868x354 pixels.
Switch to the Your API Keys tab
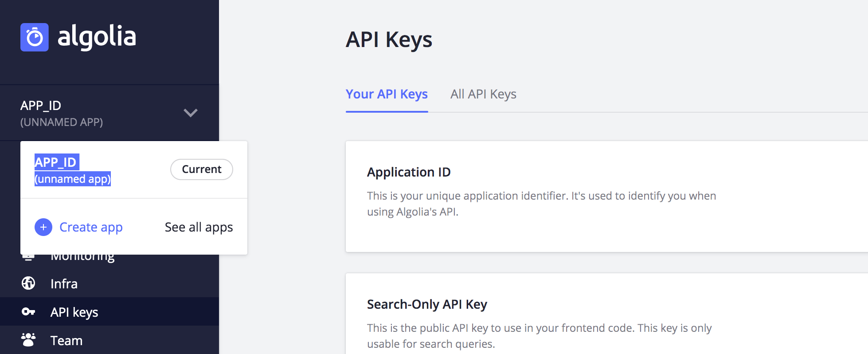[387, 94]
